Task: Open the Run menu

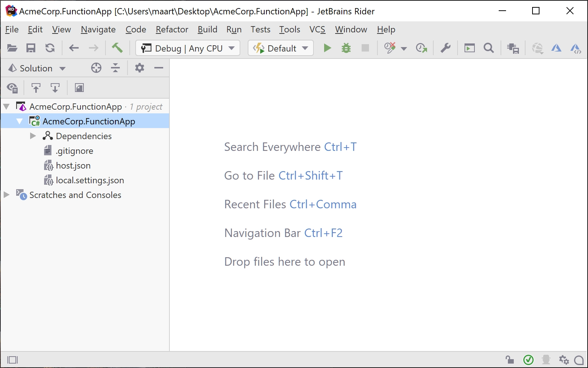Action: (x=234, y=29)
